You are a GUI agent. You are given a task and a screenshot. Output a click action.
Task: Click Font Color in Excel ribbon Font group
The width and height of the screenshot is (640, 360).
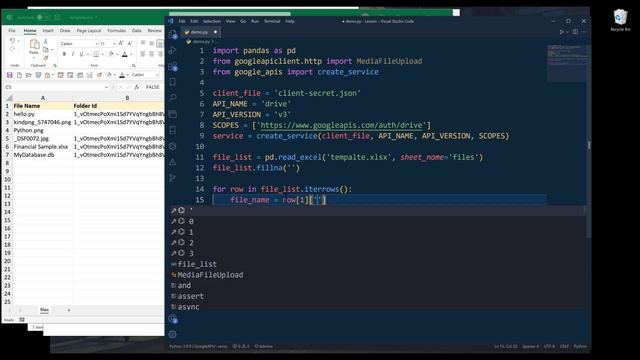click(x=125, y=54)
